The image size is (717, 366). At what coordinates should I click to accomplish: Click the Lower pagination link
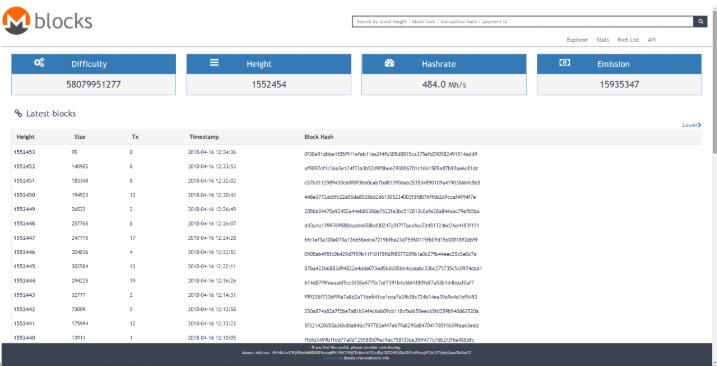point(691,125)
